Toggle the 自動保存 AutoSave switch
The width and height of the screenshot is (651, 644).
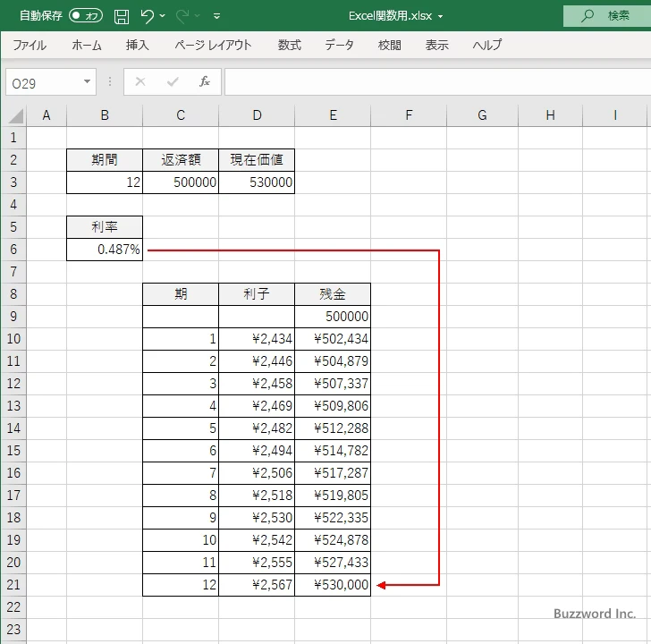pyautogui.click(x=86, y=16)
